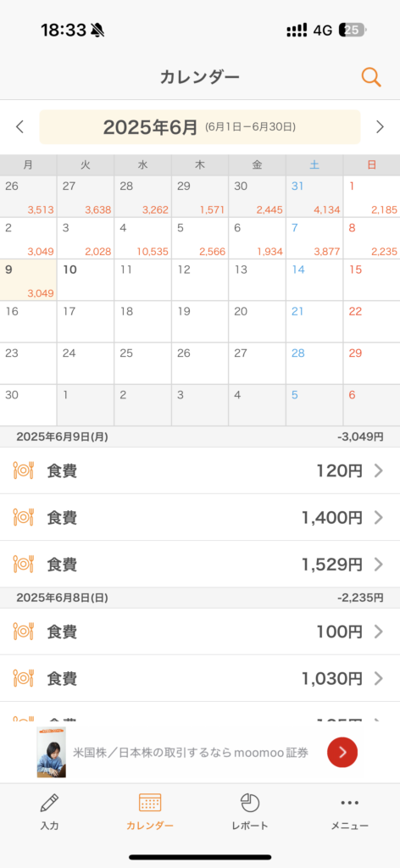The image size is (400, 868).
Task: Tap the red arrow on moomoo ad
Action: [342, 752]
